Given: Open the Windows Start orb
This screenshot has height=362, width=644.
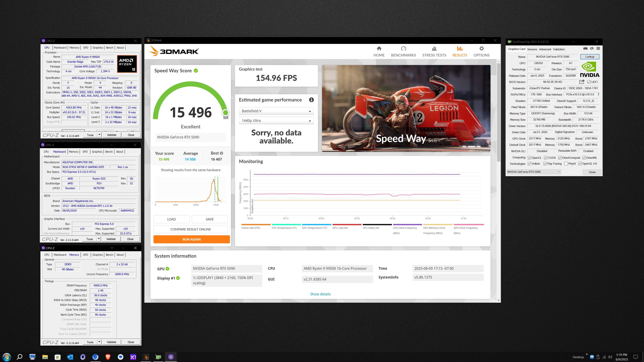Looking at the screenshot, I should point(7,357).
